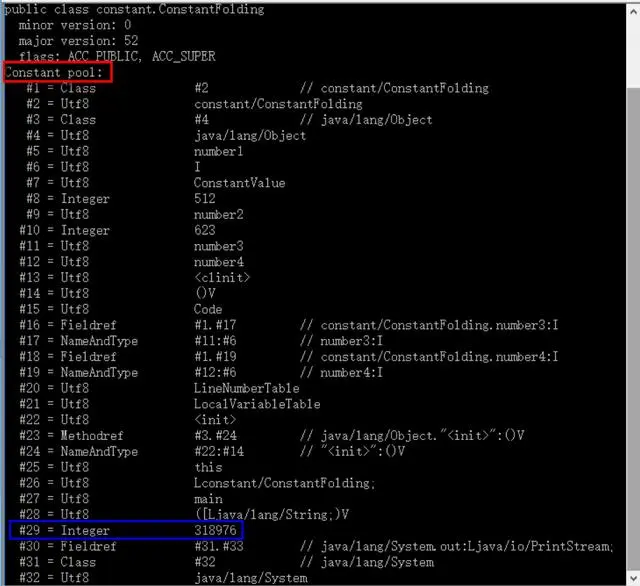The image size is (640, 586).
Task: Click the Integer value '512'
Action: pyautogui.click(x=204, y=199)
